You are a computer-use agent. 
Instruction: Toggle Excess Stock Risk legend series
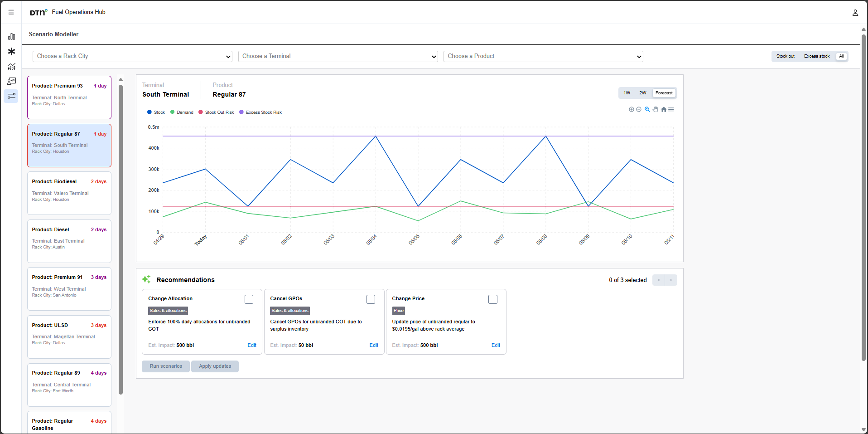tap(260, 112)
